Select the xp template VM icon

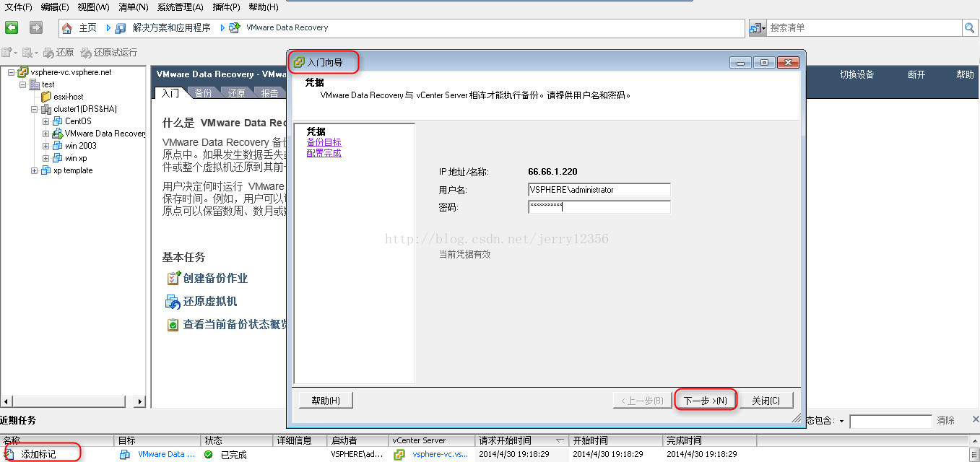46,170
